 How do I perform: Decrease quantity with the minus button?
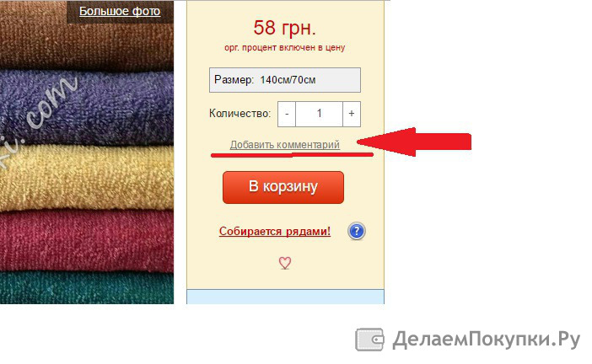coord(287,114)
